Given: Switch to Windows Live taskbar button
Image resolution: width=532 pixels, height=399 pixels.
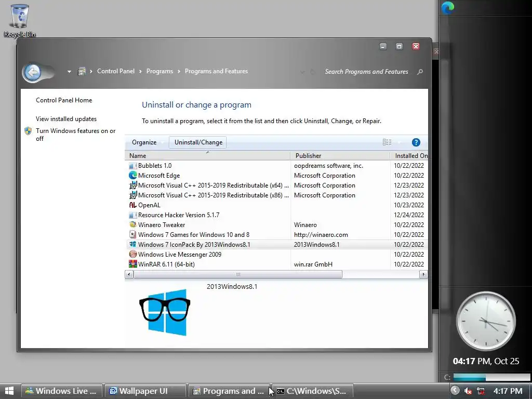Looking at the screenshot, I should tap(61, 391).
